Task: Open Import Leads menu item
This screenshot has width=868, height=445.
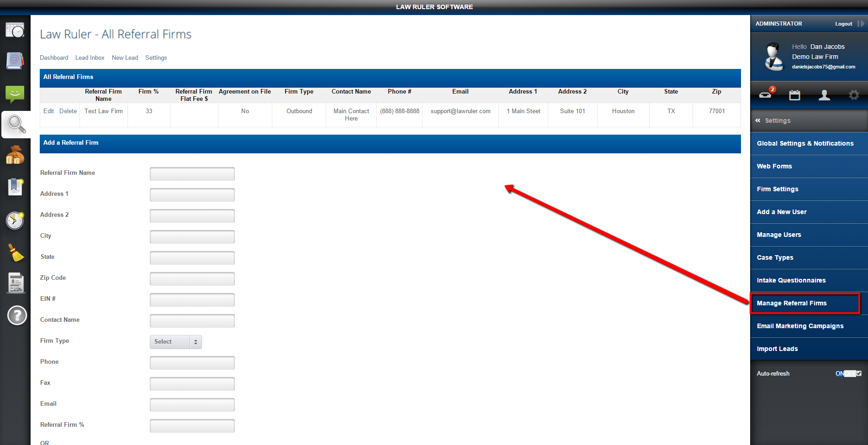Action: click(809, 349)
